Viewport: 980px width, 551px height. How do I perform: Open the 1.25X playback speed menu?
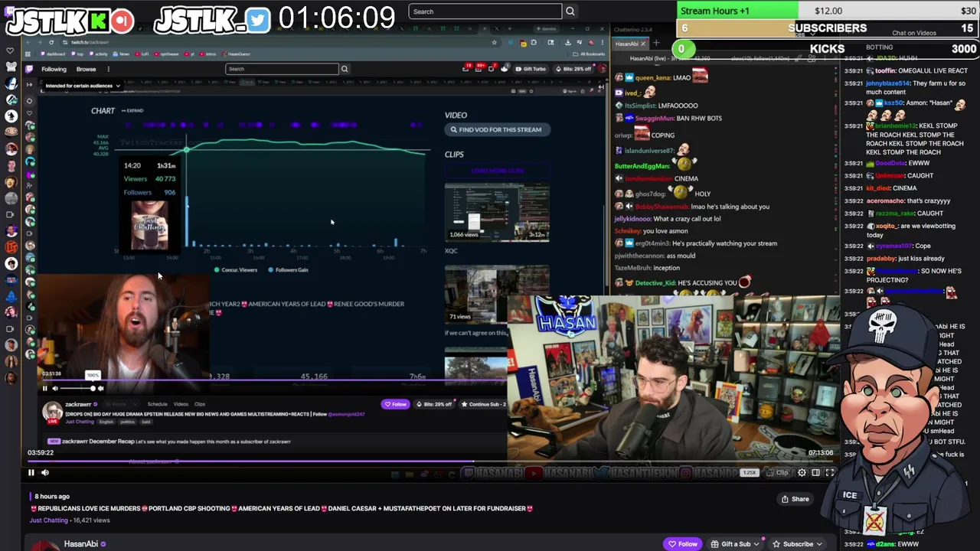tap(749, 472)
